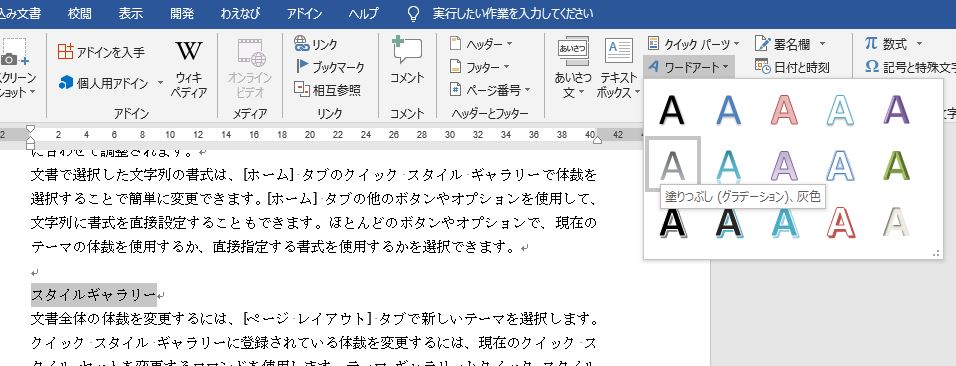Open テキストボックス gallery
The width and height of the screenshot is (956, 366).
(618, 68)
